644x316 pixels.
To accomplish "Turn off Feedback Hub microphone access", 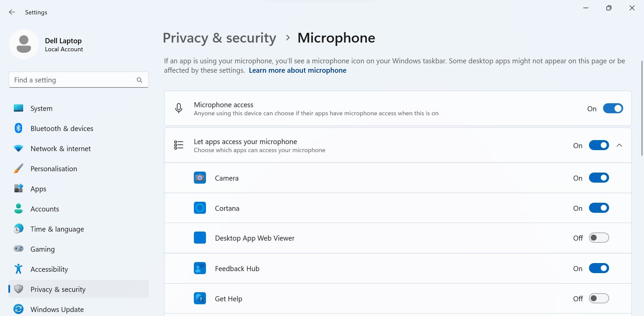I will coord(599,268).
